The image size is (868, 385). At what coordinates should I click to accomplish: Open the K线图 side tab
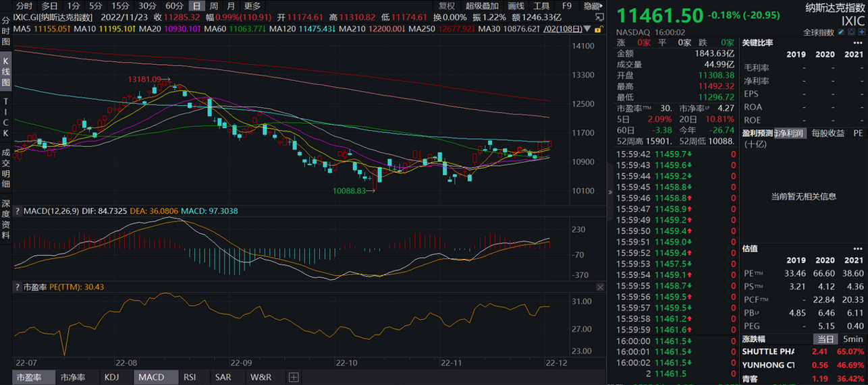[x=6, y=71]
